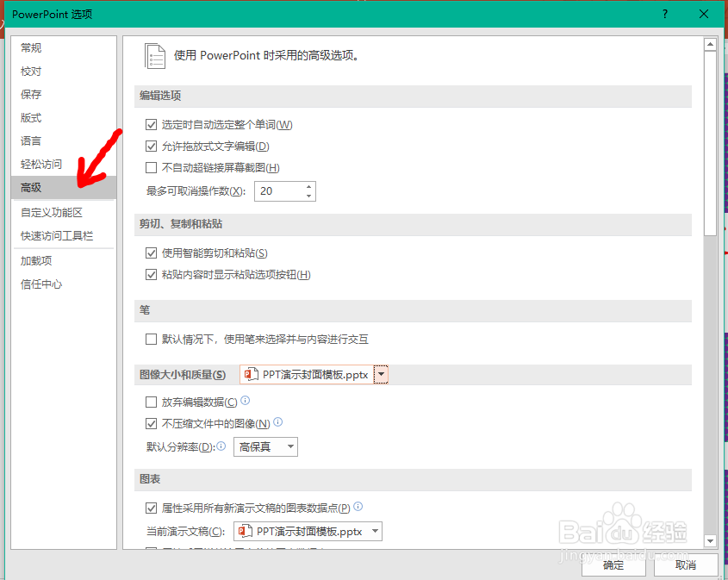
Task: Click the info icon beside 不压缩文件中的图像
Action: [x=277, y=421]
